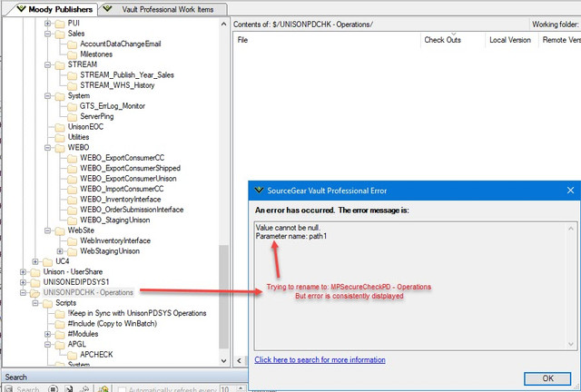Image resolution: width=581 pixels, height=392 pixels.
Task: Sort by the Check Outs column header
Action: (x=453, y=40)
